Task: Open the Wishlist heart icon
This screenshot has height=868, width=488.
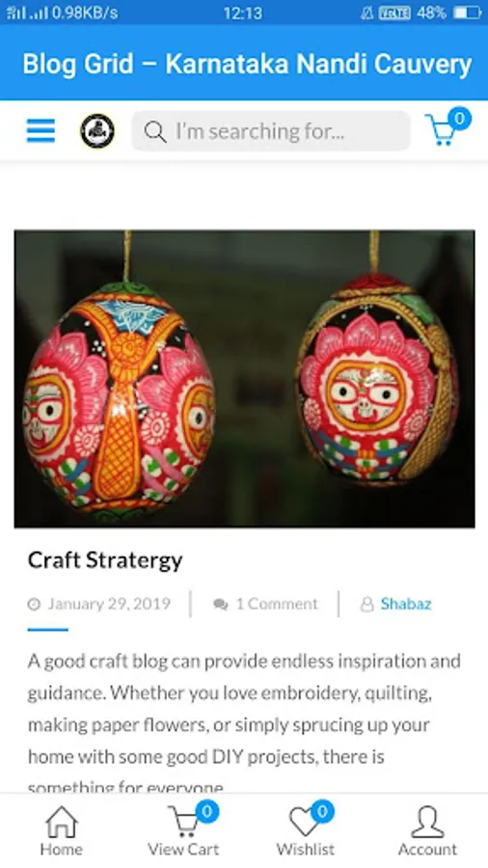Action: [304, 822]
